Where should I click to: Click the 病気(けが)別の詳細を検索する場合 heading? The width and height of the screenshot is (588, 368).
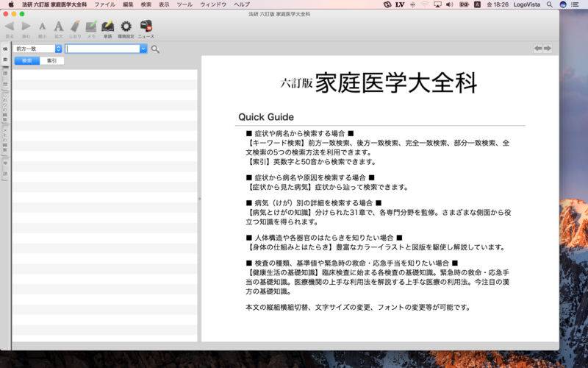click(x=314, y=203)
